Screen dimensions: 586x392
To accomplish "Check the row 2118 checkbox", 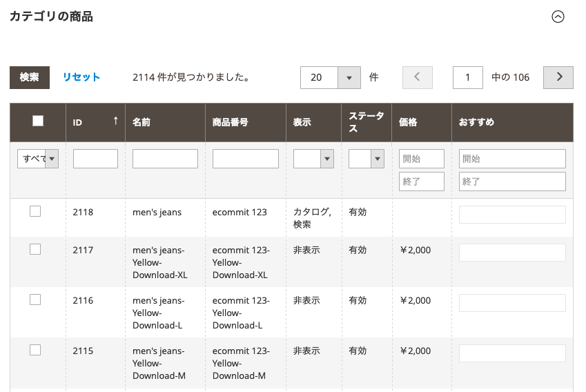I will [x=35, y=211].
